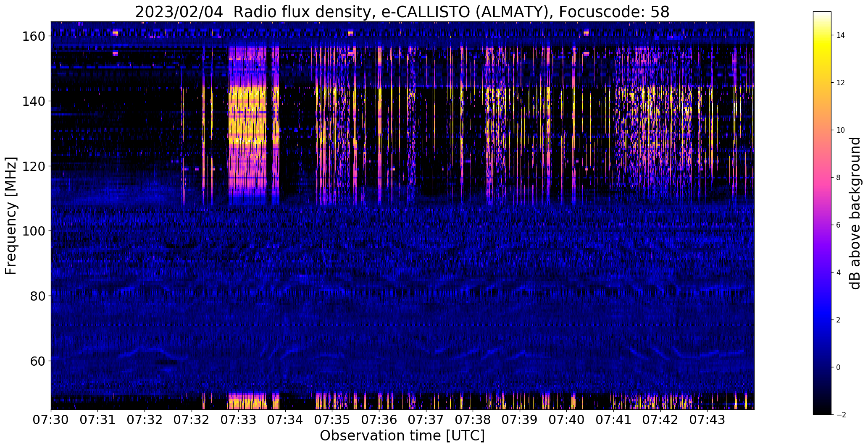Click the 07:39 time tick label

coord(520,419)
